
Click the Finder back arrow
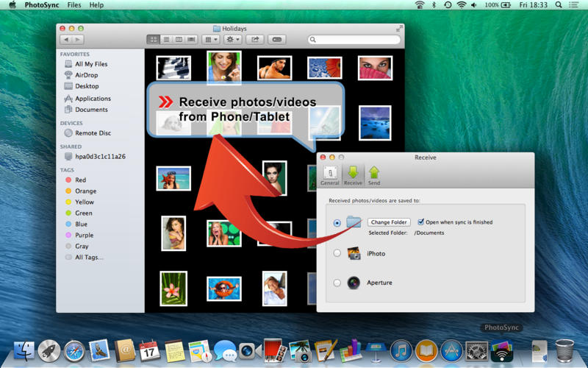66,39
